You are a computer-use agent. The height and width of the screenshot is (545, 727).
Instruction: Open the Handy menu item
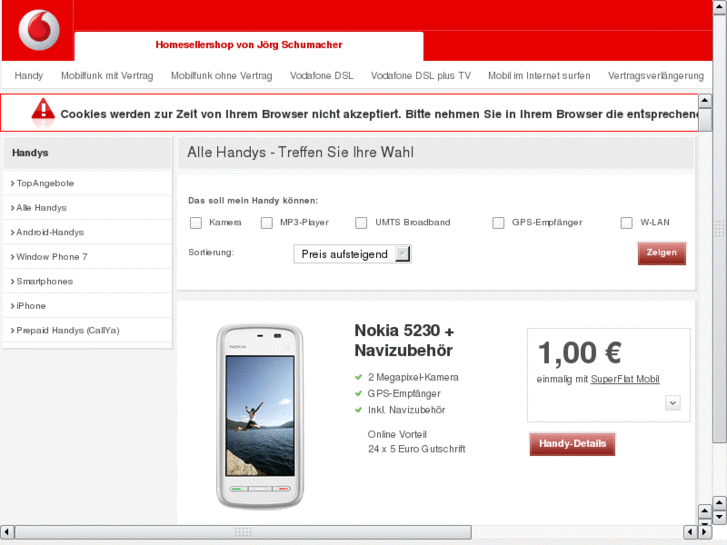click(x=29, y=76)
